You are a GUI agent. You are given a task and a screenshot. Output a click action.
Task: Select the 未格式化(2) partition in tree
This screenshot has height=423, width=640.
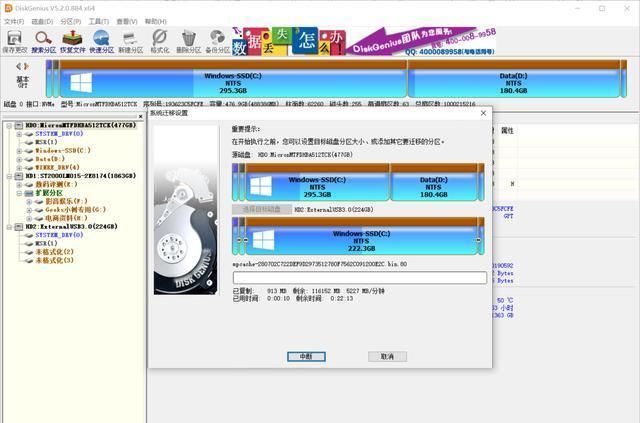pyautogui.click(x=54, y=252)
